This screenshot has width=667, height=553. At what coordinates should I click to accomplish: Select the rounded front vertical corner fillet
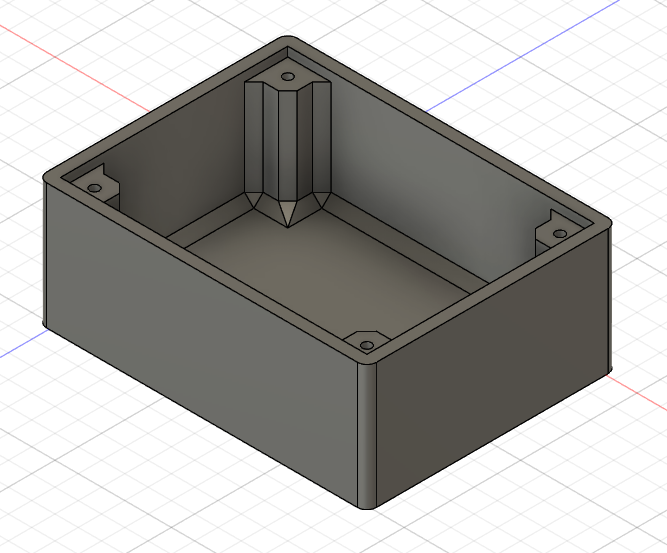click(x=367, y=436)
